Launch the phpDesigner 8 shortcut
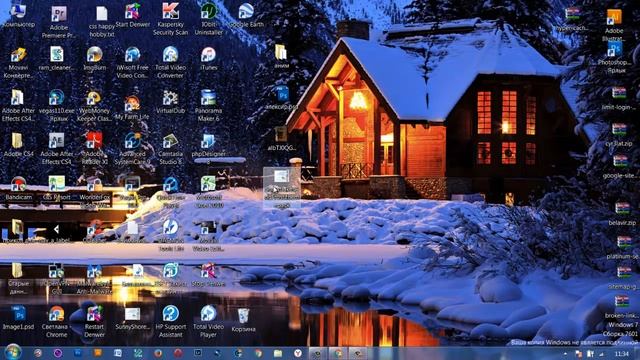Image resolution: width=640 pixels, height=360 pixels. pyautogui.click(x=208, y=149)
